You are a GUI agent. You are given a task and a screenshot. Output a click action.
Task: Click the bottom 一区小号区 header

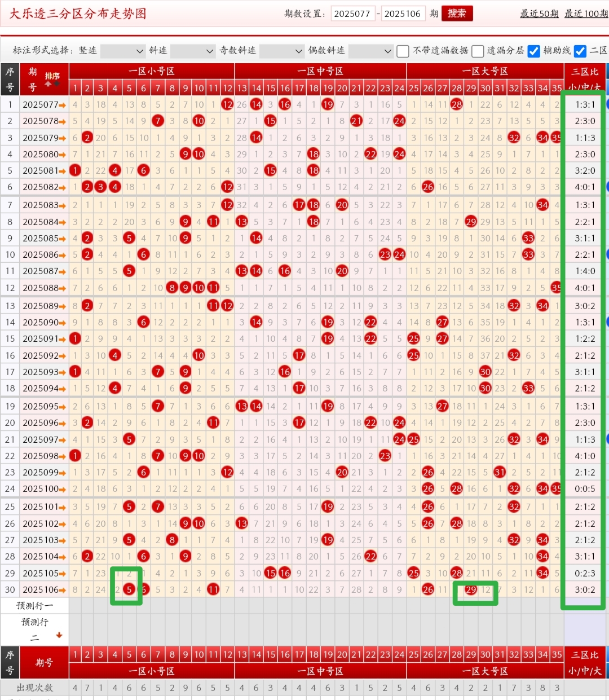click(x=152, y=671)
